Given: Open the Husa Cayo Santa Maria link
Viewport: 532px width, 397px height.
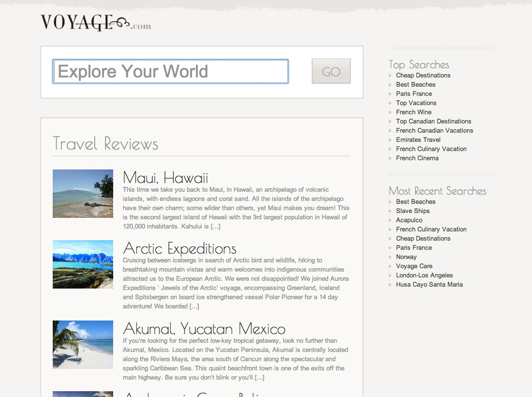Looking at the screenshot, I should [x=429, y=285].
